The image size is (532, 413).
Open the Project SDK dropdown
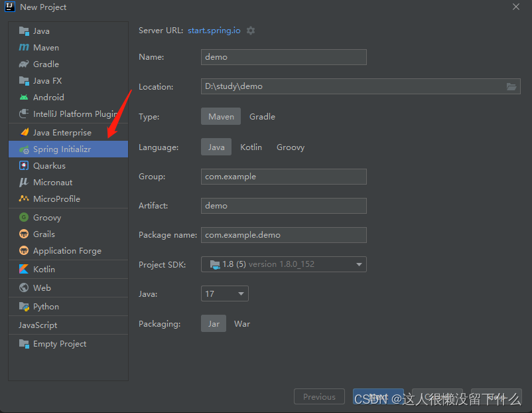(x=284, y=264)
